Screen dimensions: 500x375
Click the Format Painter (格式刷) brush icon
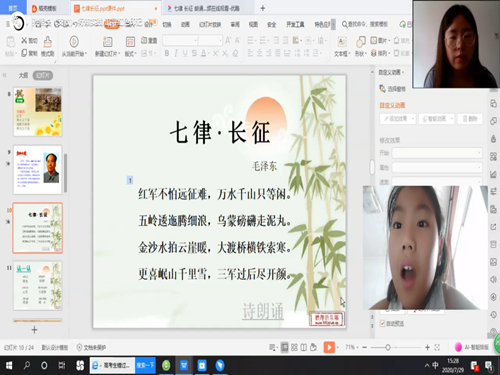48,42
